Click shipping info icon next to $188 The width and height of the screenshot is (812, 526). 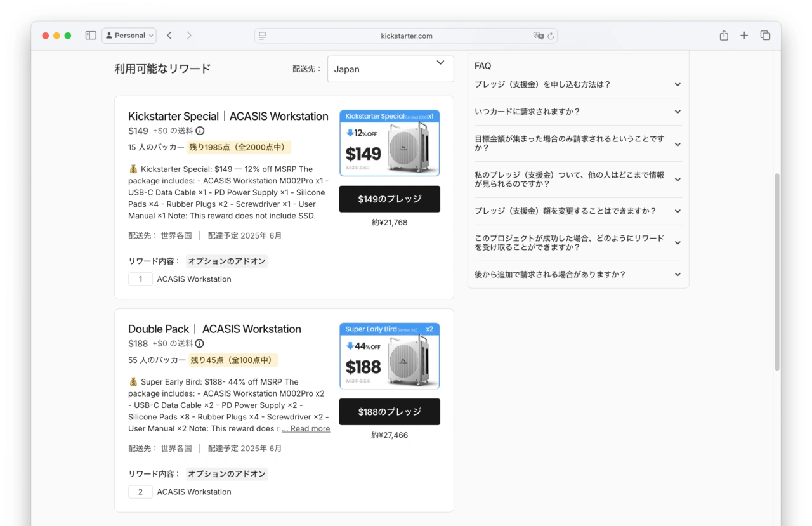click(x=199, y=344)
